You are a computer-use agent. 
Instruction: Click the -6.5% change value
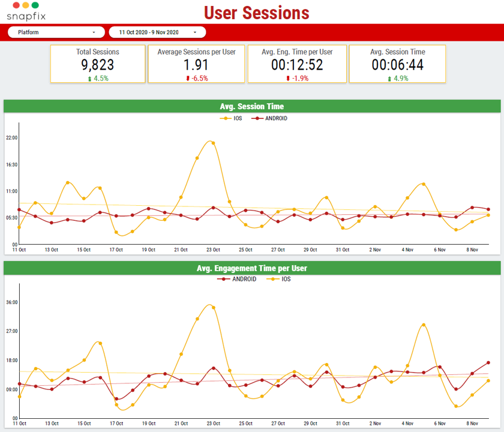[x=200, y=79]
